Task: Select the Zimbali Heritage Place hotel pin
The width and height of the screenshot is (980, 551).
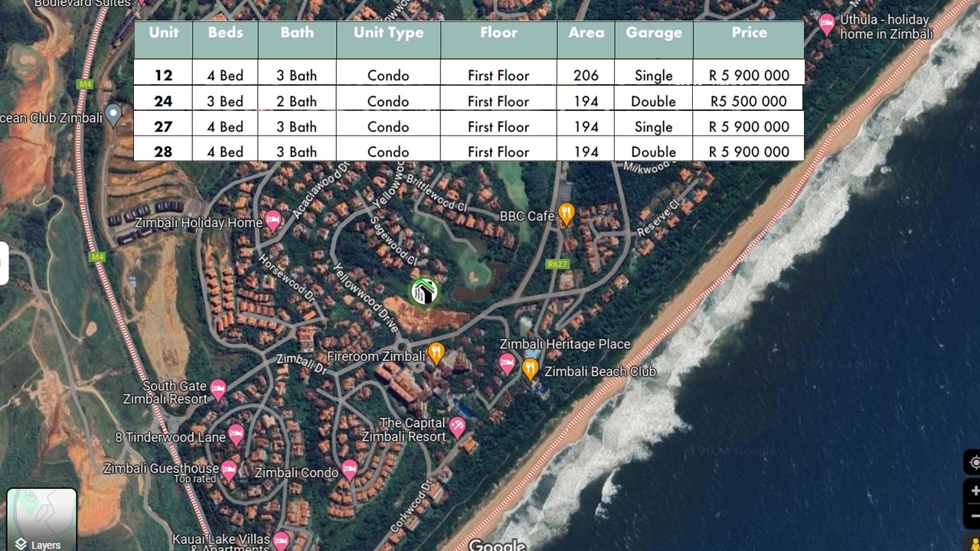Action: [507, 364]
